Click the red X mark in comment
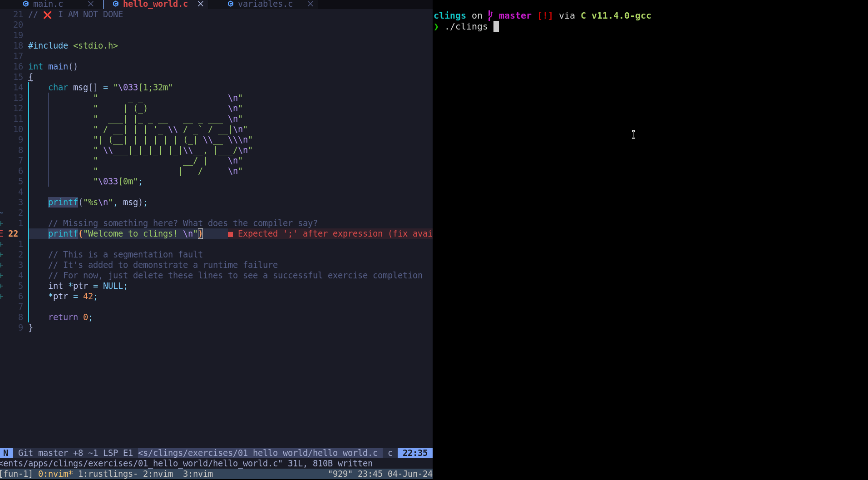Screen dimensions: 868x480 click(x=47, y=15)
